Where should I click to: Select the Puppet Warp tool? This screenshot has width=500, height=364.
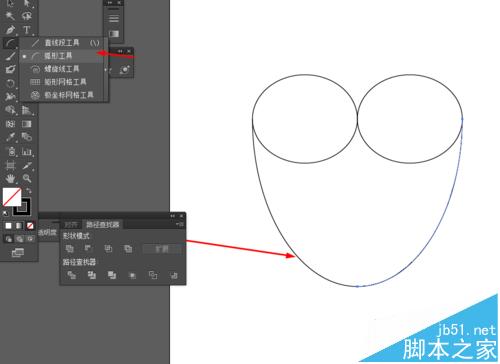coord(10,96)
